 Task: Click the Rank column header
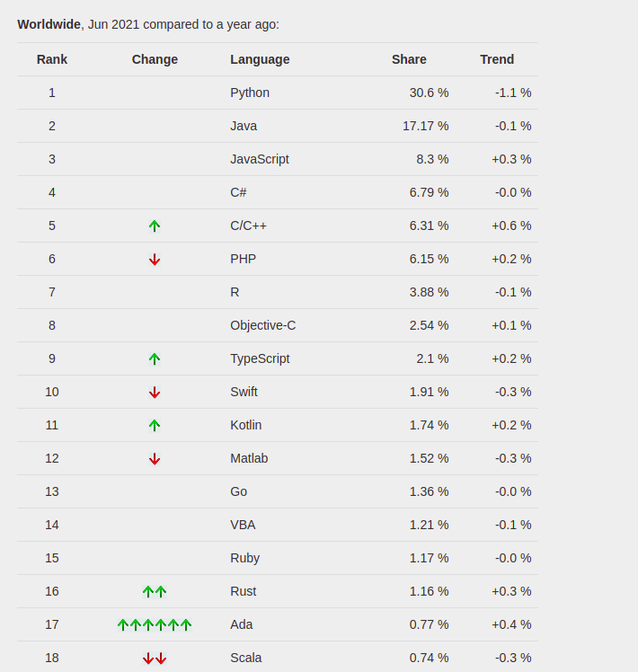pos(52,59)
